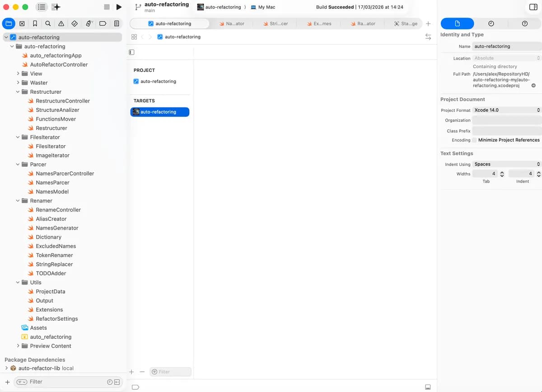Open the Project navigator folder icon
The height and width of the screenshot is (392, 542).
pos(9,23)
